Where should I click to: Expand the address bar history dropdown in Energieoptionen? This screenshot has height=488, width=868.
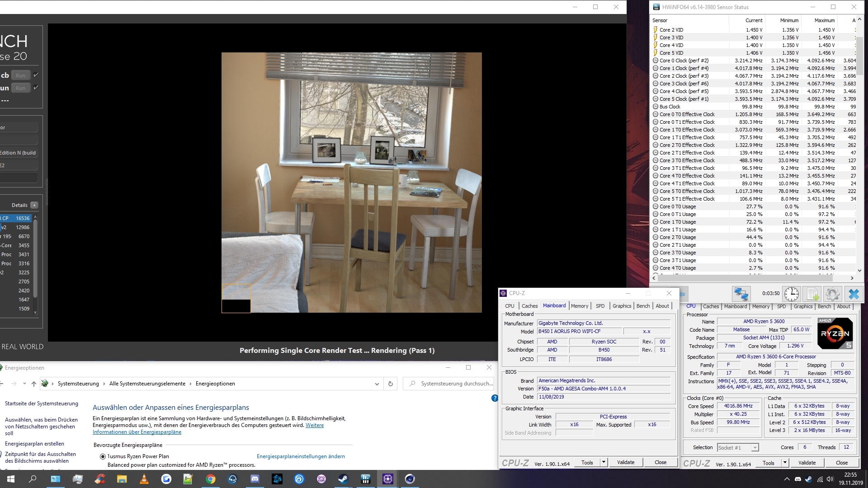coord(377,384)
